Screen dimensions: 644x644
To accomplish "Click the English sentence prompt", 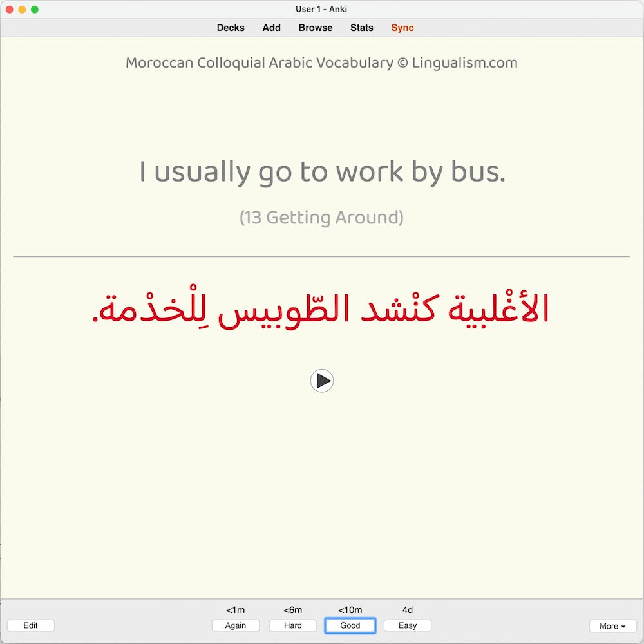I will [321, 171].
